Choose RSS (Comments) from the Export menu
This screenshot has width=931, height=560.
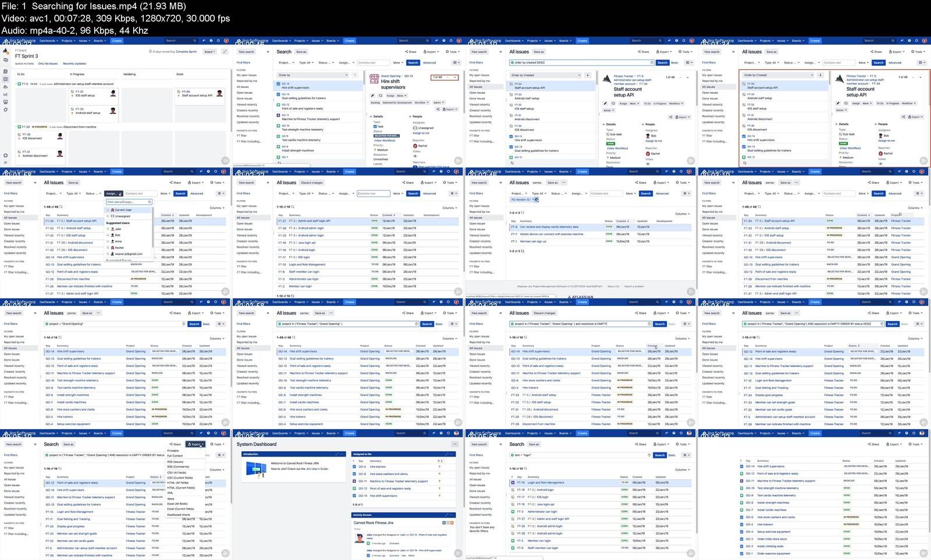pyautogui.click(x=178, y=467)
